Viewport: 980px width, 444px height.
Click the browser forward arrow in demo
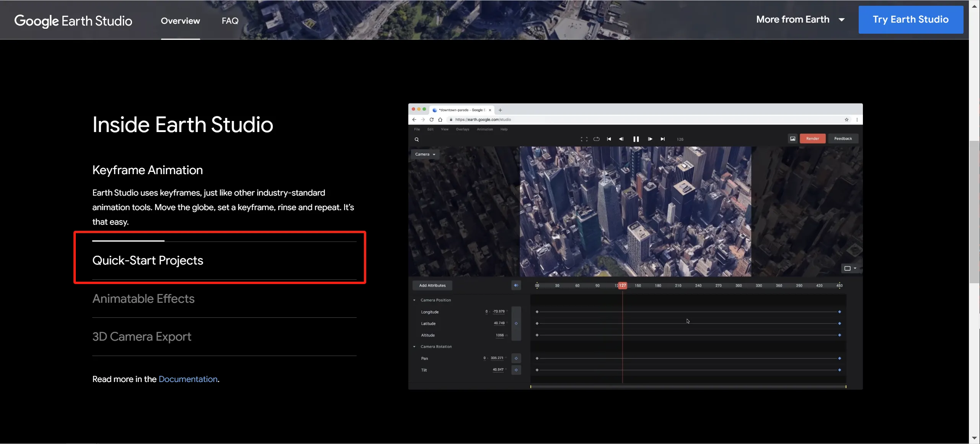tap(422, 119)
